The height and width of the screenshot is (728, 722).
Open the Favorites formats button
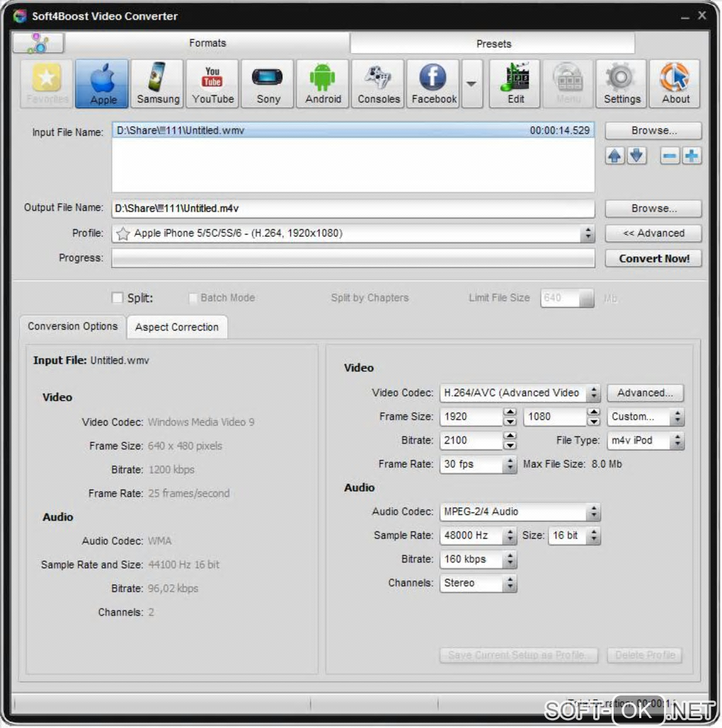tap(47, 84)
